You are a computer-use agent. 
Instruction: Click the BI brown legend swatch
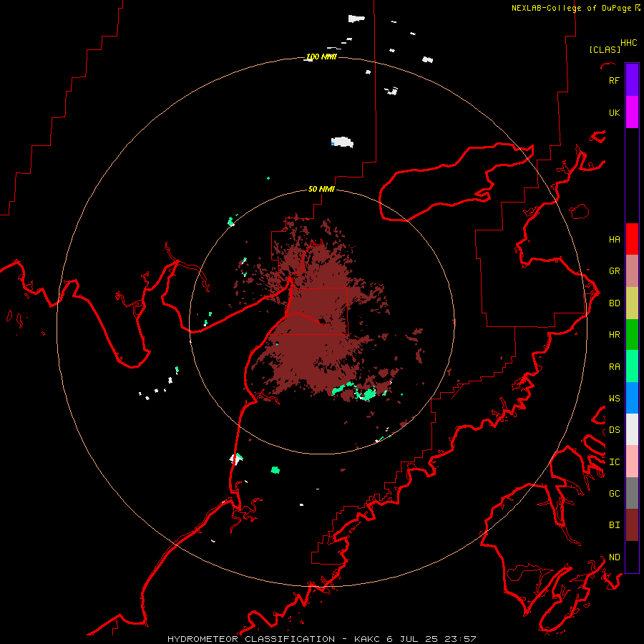[632, 525]
